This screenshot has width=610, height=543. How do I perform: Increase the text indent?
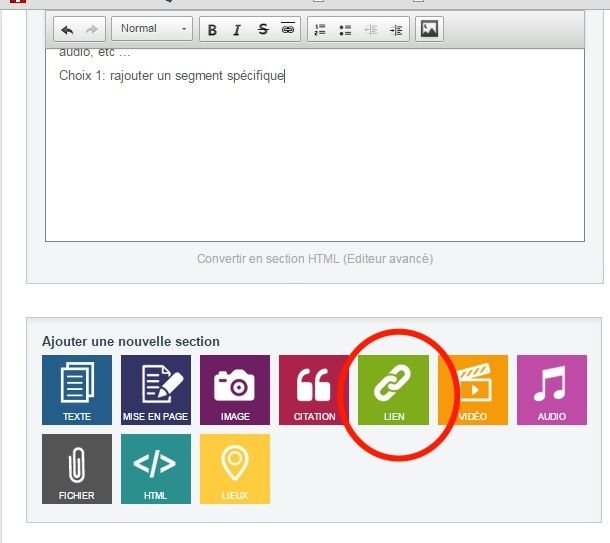396,30
